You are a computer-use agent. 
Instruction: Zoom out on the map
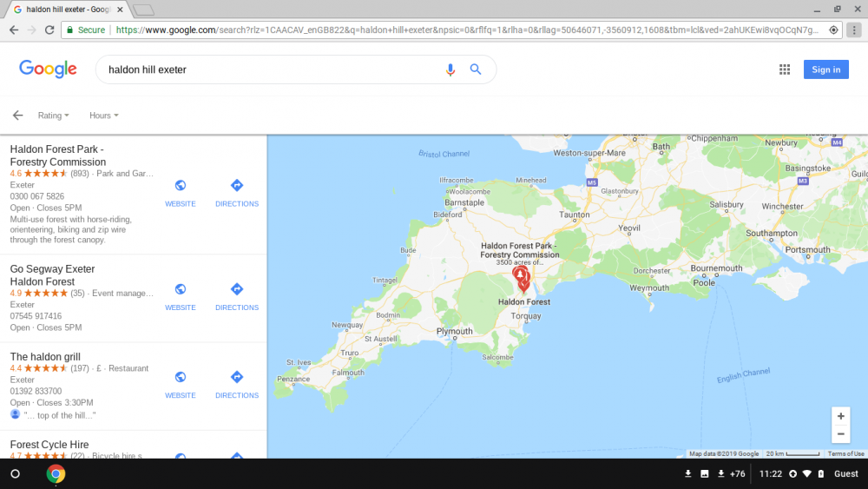(840, 434)
